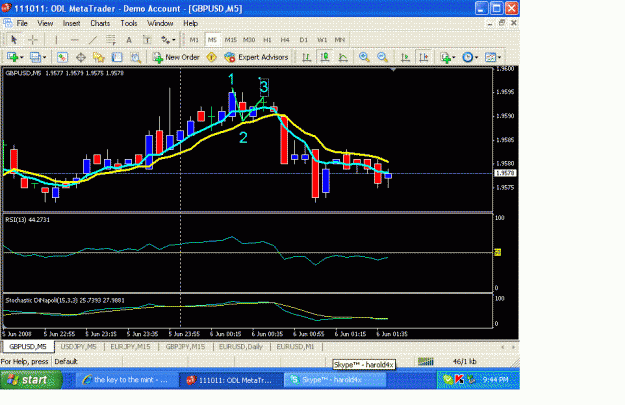Switch to M1 timeframe

(194, 39)
